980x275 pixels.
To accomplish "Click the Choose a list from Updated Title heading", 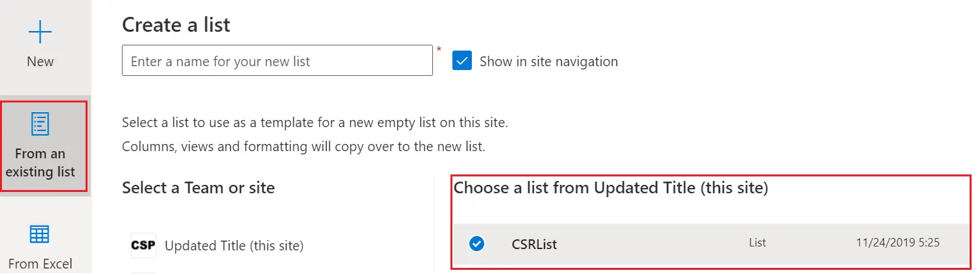I will click(x=611, y=188).
